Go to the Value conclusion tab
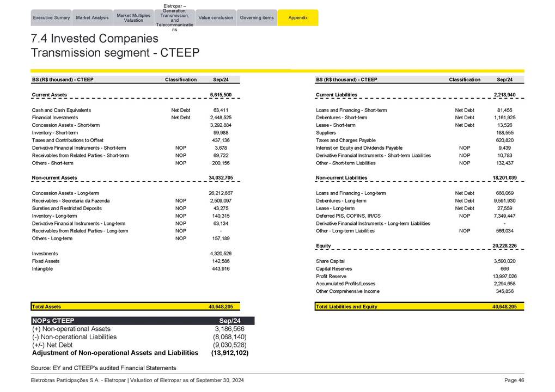This screenshot has height=392, width=555. pyautogui.click(x=216, y=17)
